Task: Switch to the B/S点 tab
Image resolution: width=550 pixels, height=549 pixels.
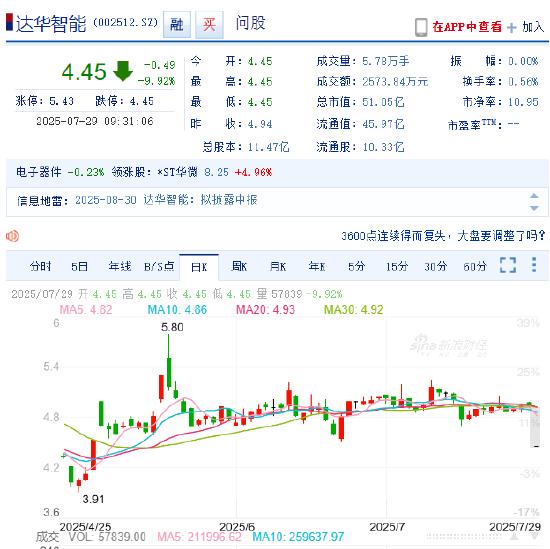Action: (159, 267)
